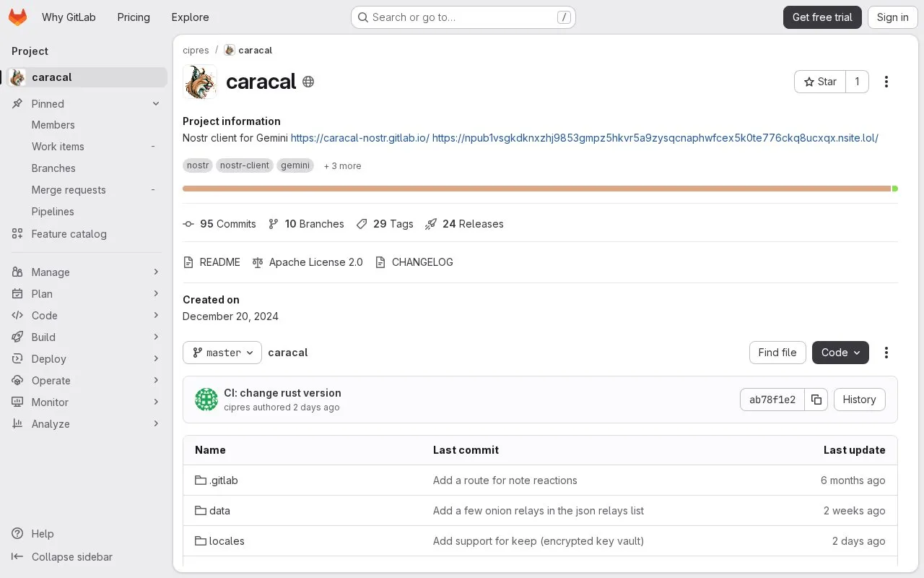Copy commit SHA ab78f1e2 with the copy icon
The height and width of the screenshot is (578, 924).
point(816,400)
